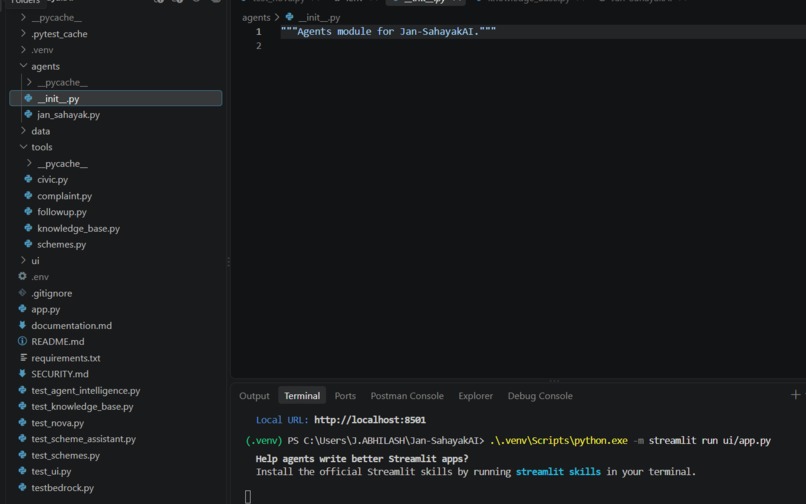Click the info icon beside README.md

pos(22,341)
